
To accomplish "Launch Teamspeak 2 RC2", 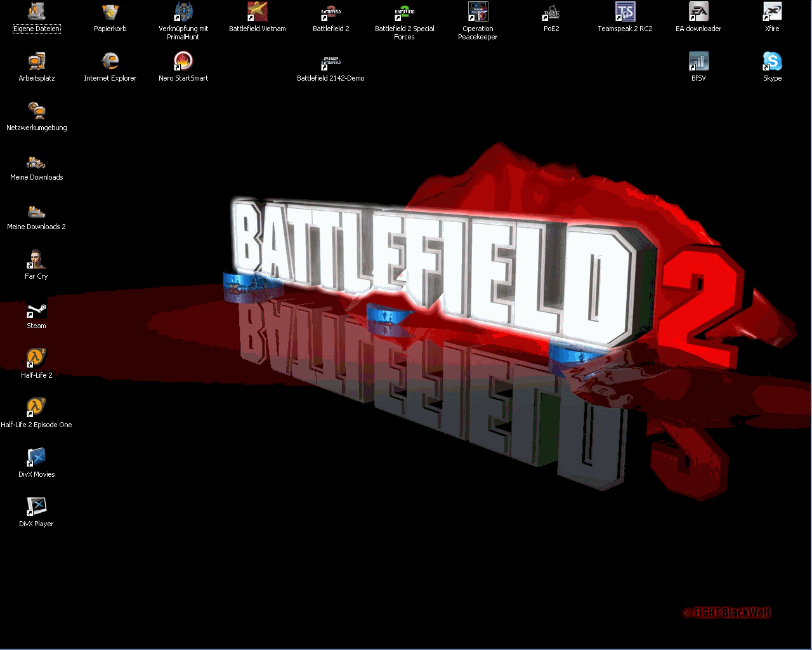I will point(625,11).
